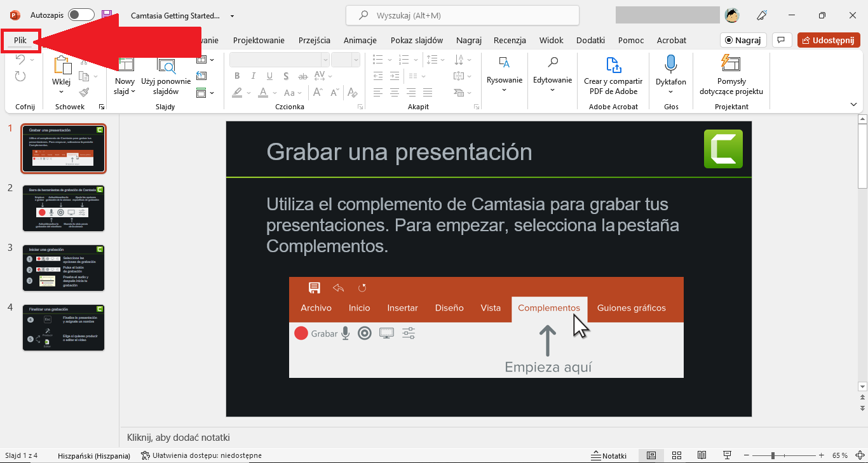Image resolution: width=868 pixels, height=463 pixels.
Task: Click the Reset slide icon in Slajdy
Action: (x=201, y=76)
